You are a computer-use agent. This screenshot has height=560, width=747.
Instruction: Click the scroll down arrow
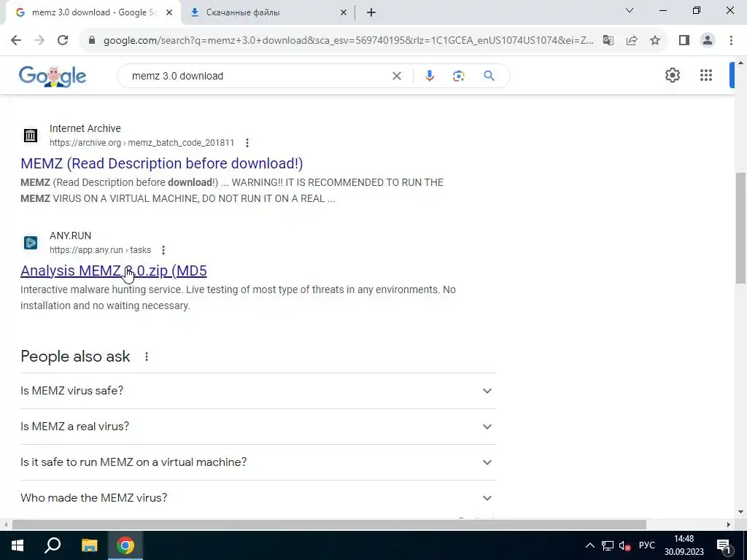(741, 512)
